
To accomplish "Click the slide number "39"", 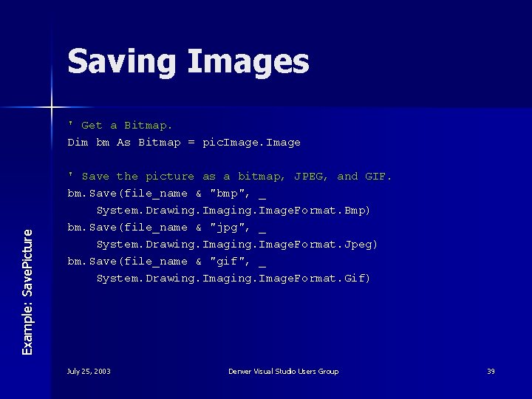I will (491, 371).
